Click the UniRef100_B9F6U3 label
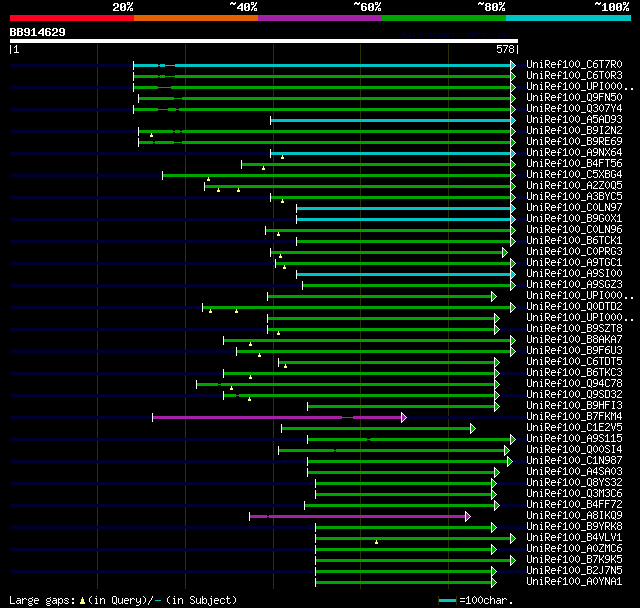Image resolution: width=640 pixels, height=608 pixels. [574, 351]
